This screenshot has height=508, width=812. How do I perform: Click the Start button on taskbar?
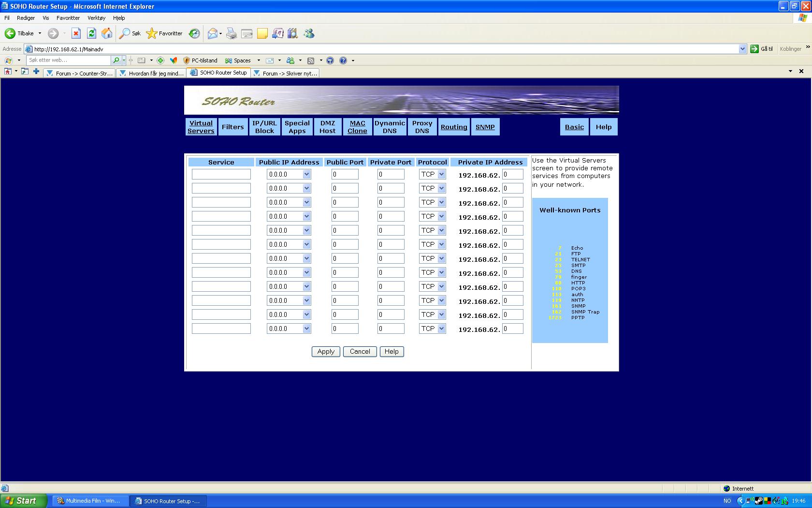pos(24,501)
